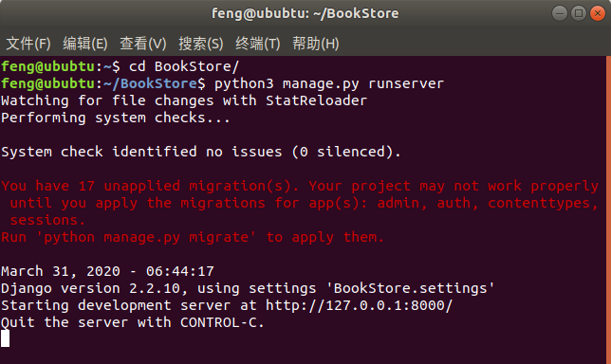Open the 编辑(E) menu
The image size is (611, 364).
pos(85,44)
